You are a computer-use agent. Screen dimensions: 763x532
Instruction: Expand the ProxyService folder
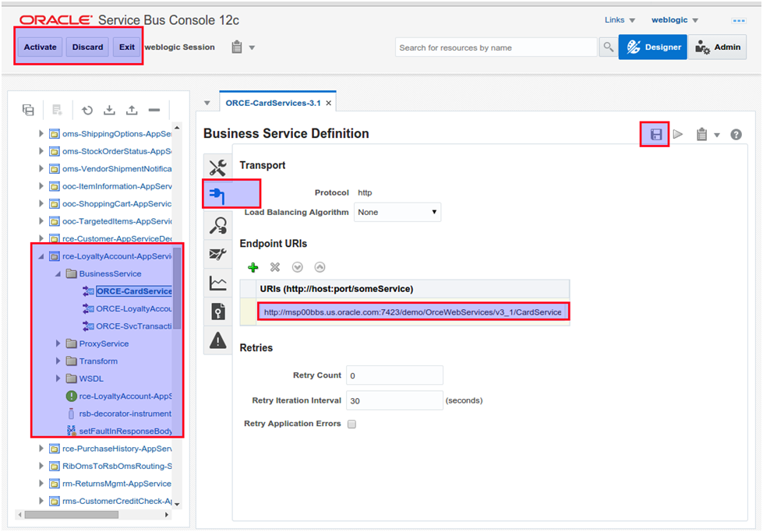coord(58,344)
